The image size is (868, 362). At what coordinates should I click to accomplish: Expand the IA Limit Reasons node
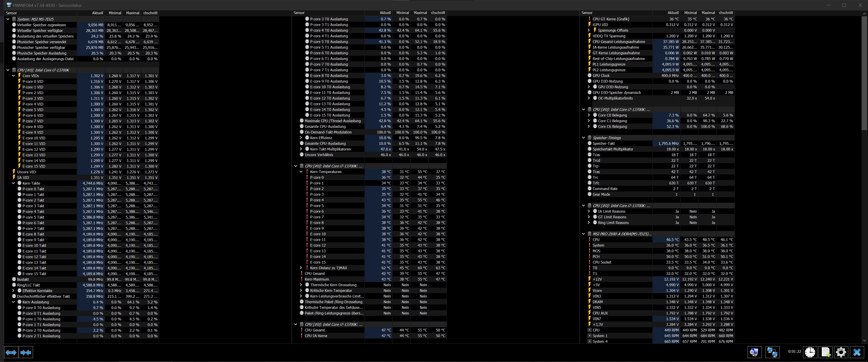pos(589,212)
